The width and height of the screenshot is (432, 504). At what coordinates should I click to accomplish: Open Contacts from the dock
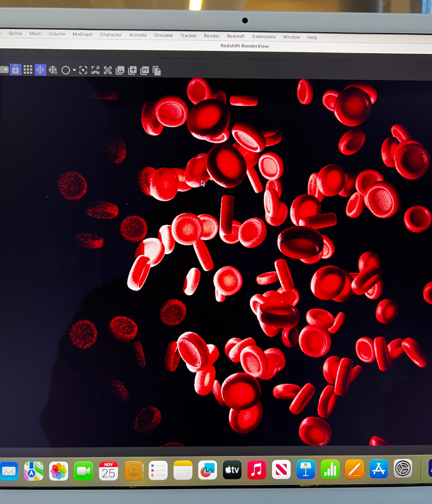click(x=134, y=471)
